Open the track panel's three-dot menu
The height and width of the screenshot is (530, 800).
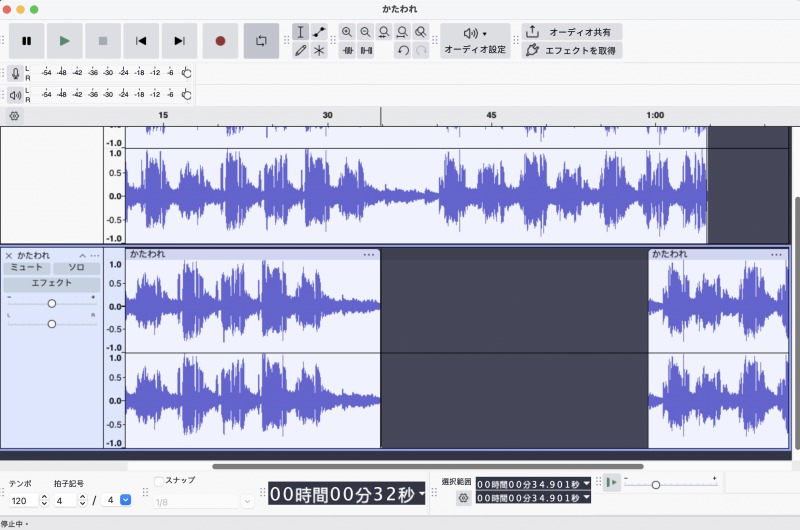95,256
